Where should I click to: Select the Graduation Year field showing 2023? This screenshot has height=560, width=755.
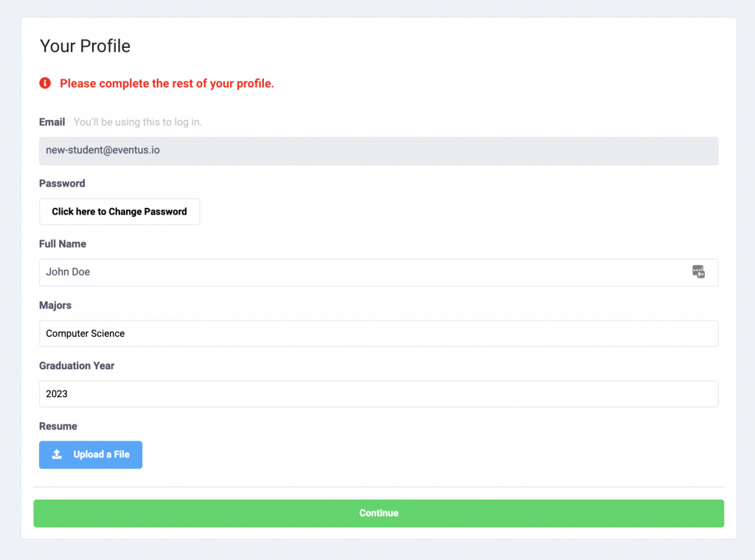pos(378,394)
